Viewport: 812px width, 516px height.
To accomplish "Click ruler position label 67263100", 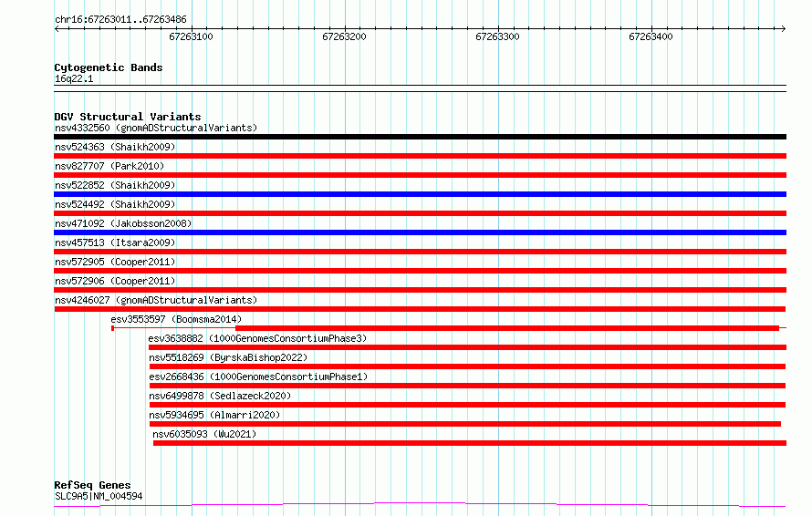I will coord(191,36).
